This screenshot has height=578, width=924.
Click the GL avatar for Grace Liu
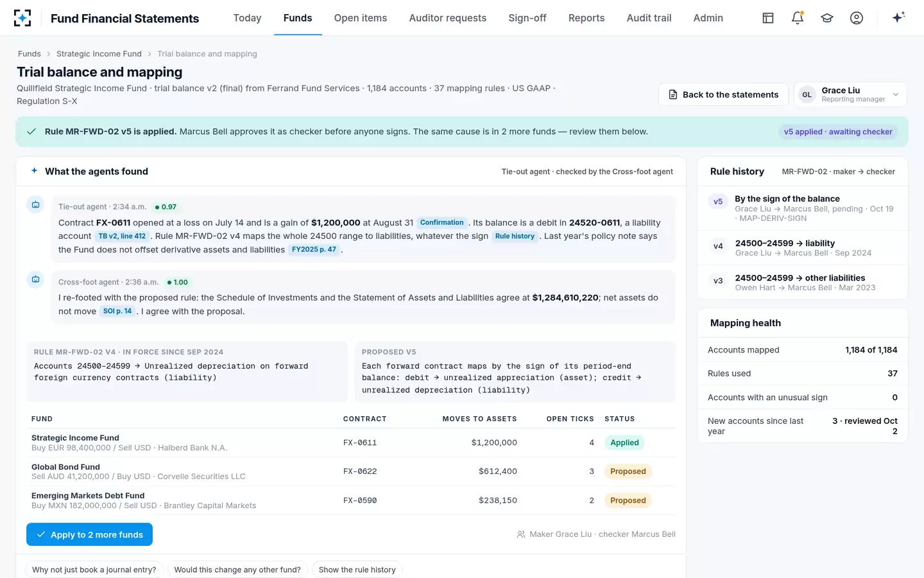click(x=807, y=94)
